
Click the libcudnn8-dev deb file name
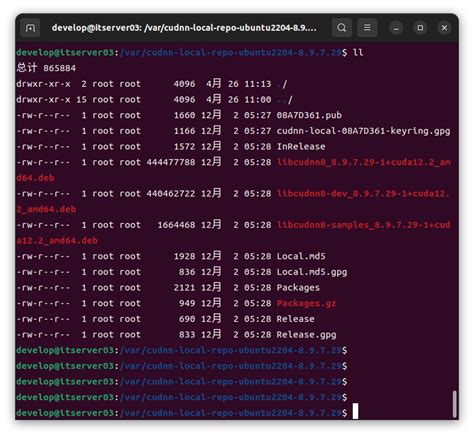click(363, 194)
